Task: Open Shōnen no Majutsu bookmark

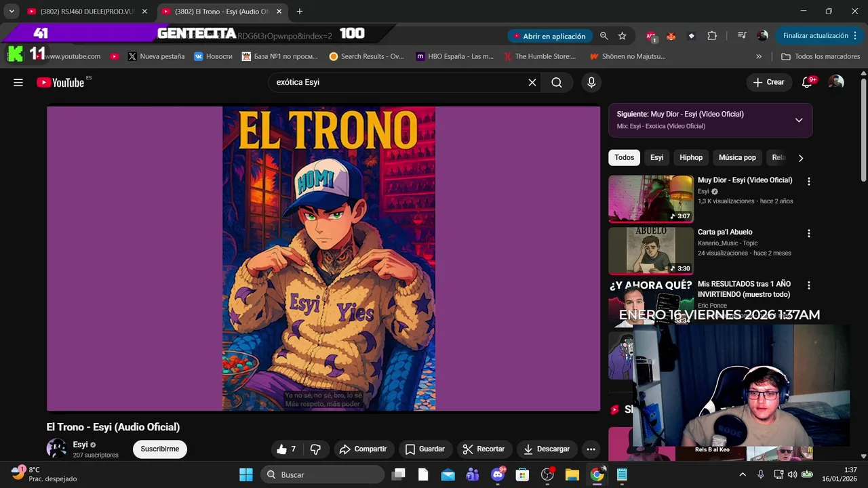Action: pyautogui.click(x=628, y=56)
